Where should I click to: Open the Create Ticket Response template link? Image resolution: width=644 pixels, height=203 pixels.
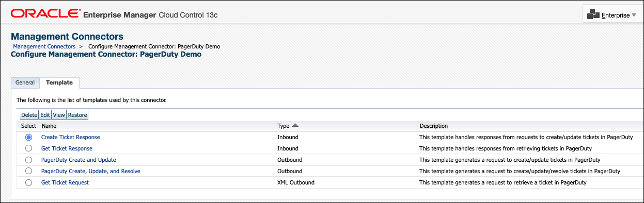click(x=71, y=137)
